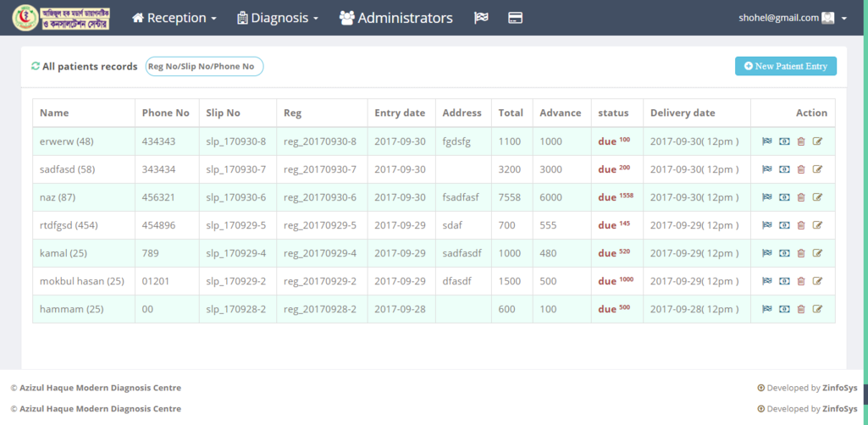This screenshot has height=425, width=868.
Task: Edit the sadfasd patient record
Action: point(817,169)
